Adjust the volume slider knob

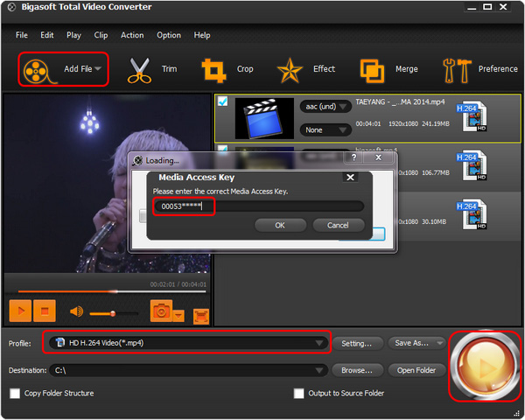(113, 313)
